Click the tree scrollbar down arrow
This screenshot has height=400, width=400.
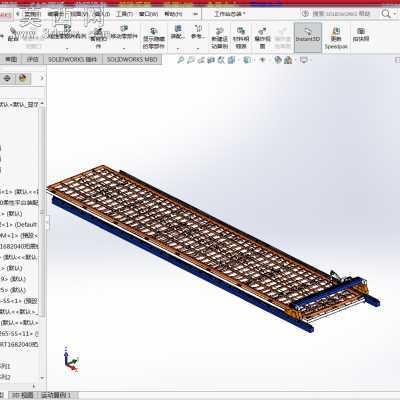pos(42,378)
